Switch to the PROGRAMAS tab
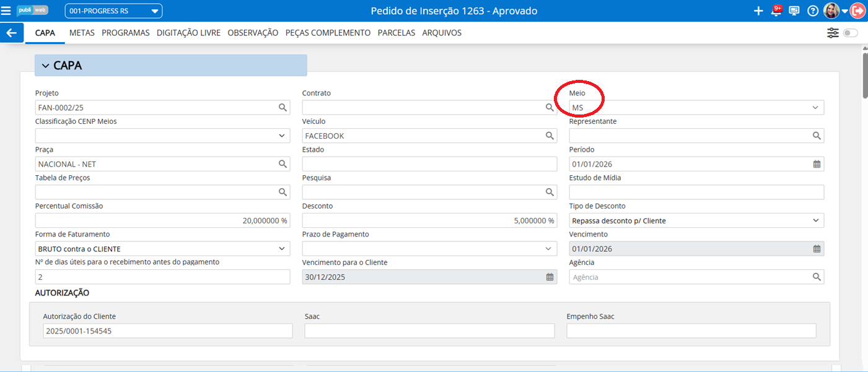 pyautogui.click(x=126, y=33)
